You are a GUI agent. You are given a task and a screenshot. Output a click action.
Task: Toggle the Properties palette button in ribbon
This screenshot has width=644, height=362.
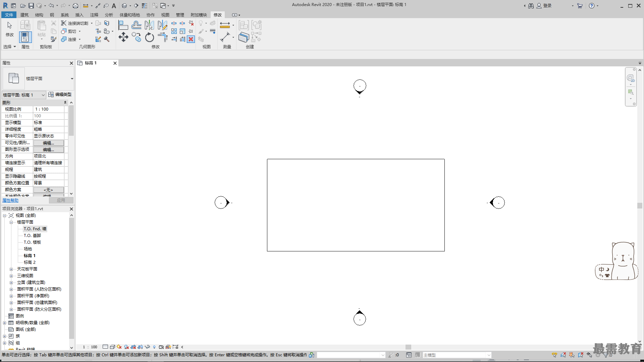tap(25, 37)
